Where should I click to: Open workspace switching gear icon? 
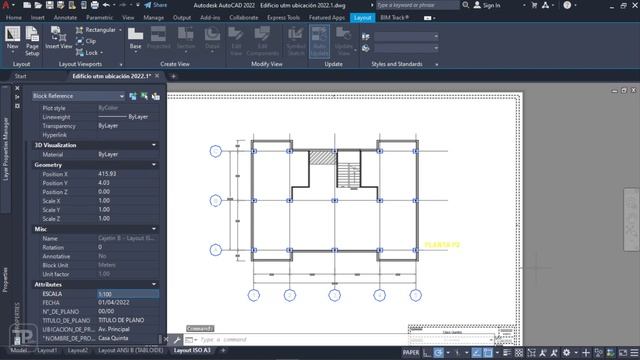[x=567, y=353]
